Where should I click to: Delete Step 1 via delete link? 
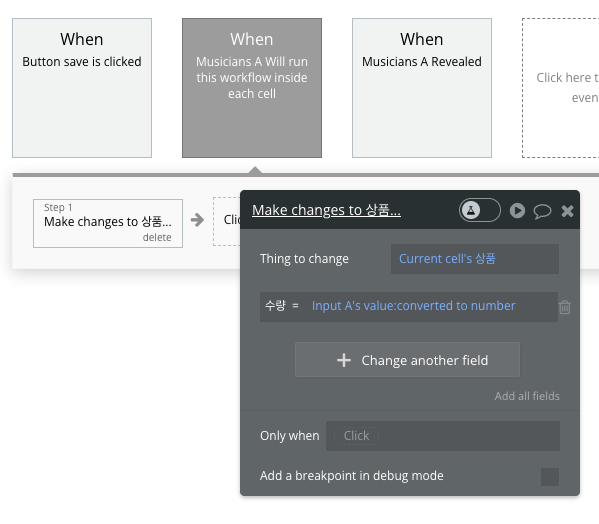157,238
